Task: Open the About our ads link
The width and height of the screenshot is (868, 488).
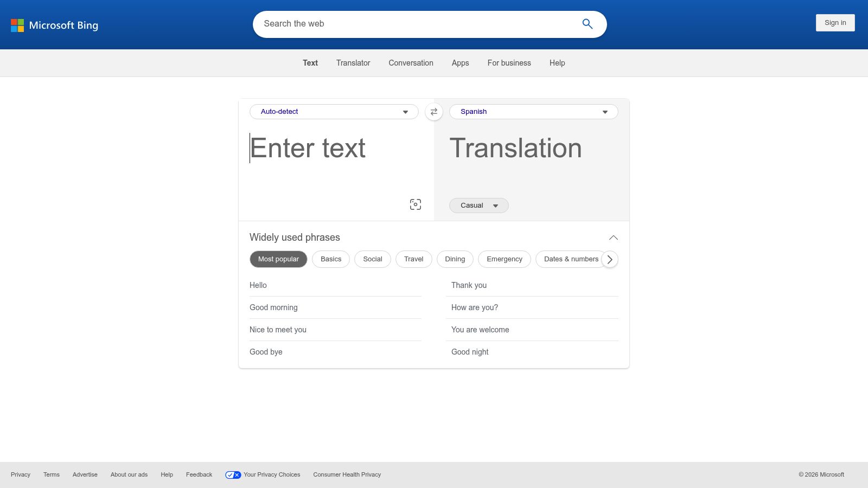Action: (x=129, y=475)
